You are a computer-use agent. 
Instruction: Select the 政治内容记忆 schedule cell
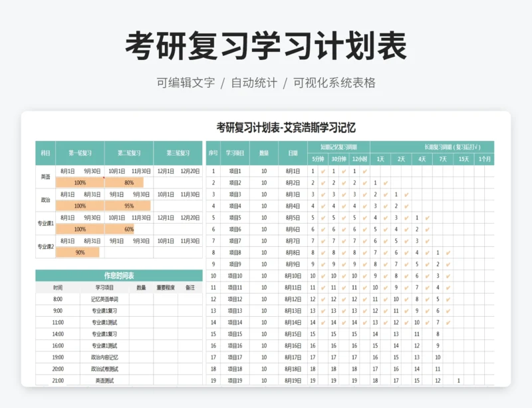click(x=104, y=357)
